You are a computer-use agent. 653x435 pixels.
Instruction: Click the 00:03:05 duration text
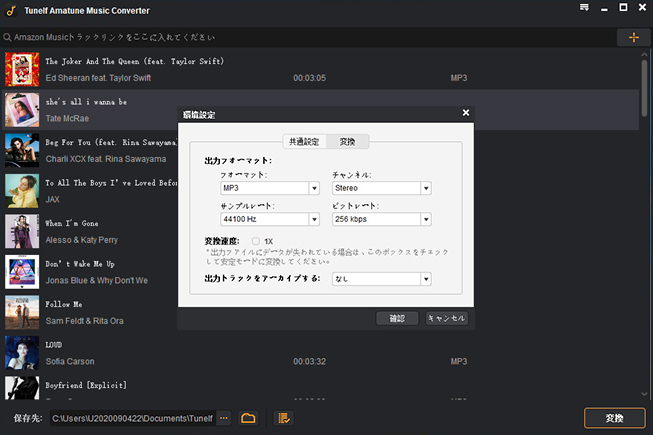[309, 78]
